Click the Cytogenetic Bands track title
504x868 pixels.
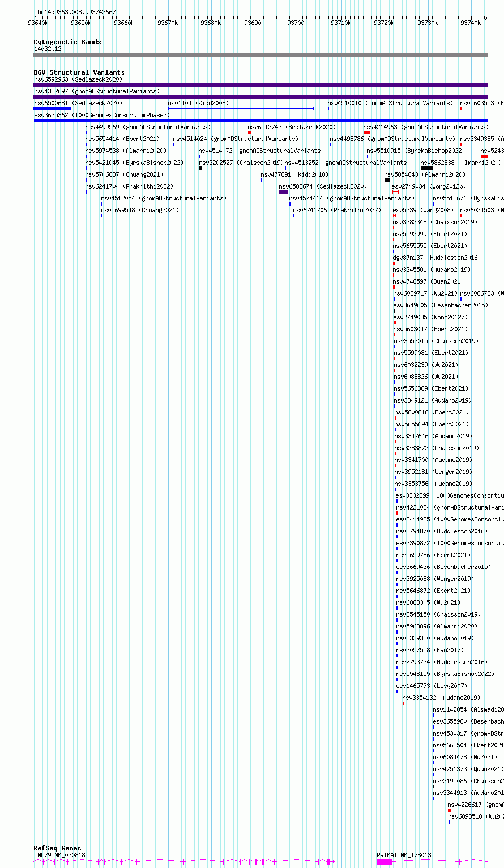(67, 42)
